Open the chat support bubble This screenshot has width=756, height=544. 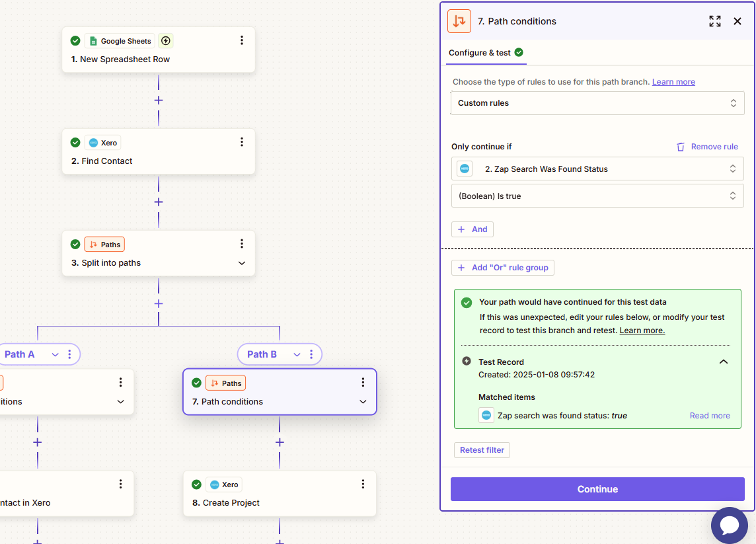click(730, 525)
